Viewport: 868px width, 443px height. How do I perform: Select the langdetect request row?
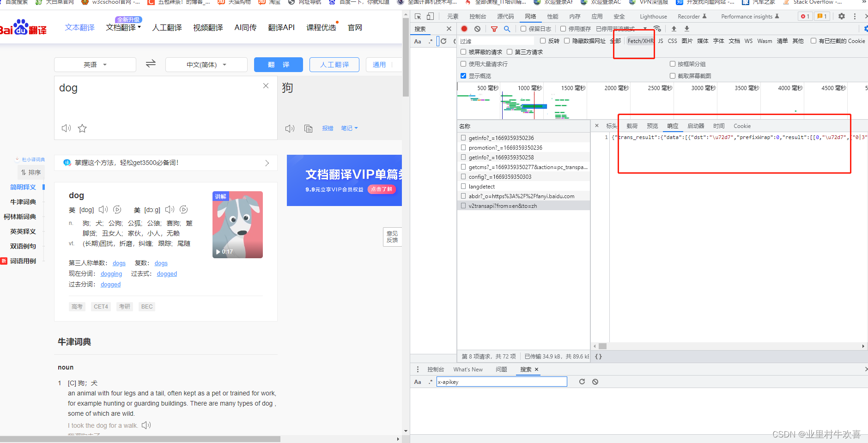[523, 187]
